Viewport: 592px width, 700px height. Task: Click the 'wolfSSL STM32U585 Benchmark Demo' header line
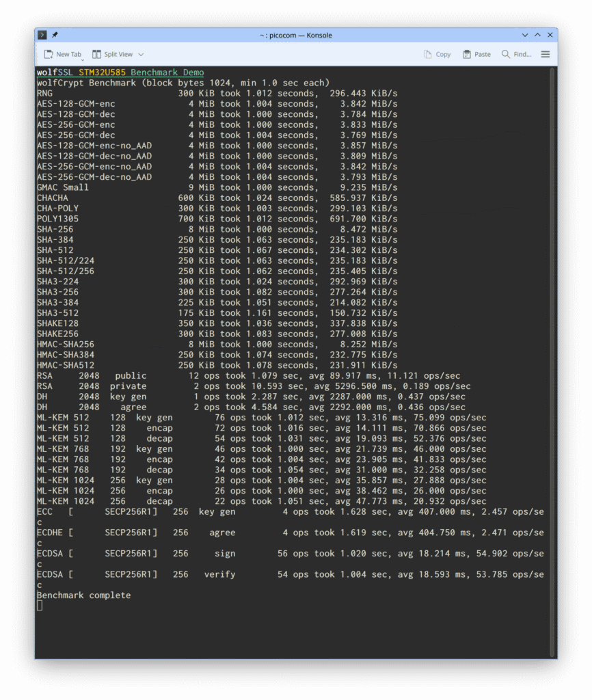(x=120, y=72)
